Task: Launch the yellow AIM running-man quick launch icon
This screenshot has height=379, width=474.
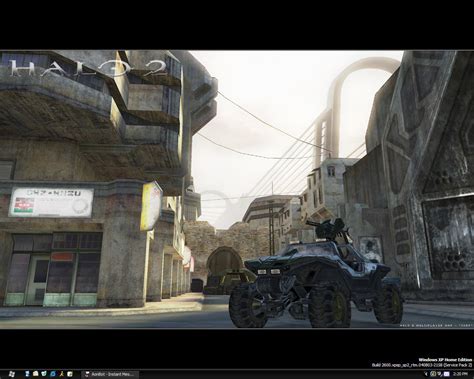Action: point(62,374)
